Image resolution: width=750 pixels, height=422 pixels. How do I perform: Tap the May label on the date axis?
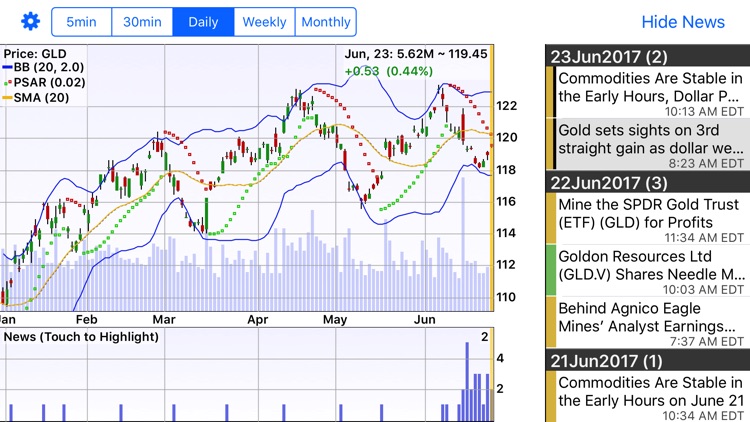coord(335,320)
